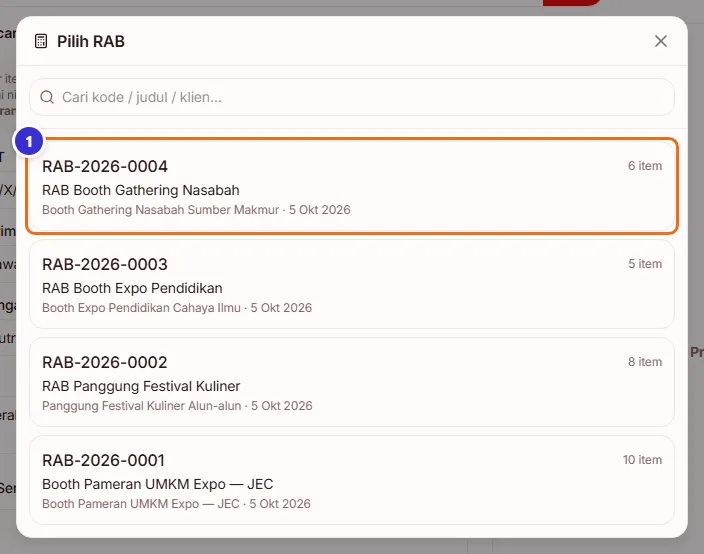This screenshot has height=554, width=704.
Task: Focus the Cari kode / judul / klien field
Action: click(352, 97)
